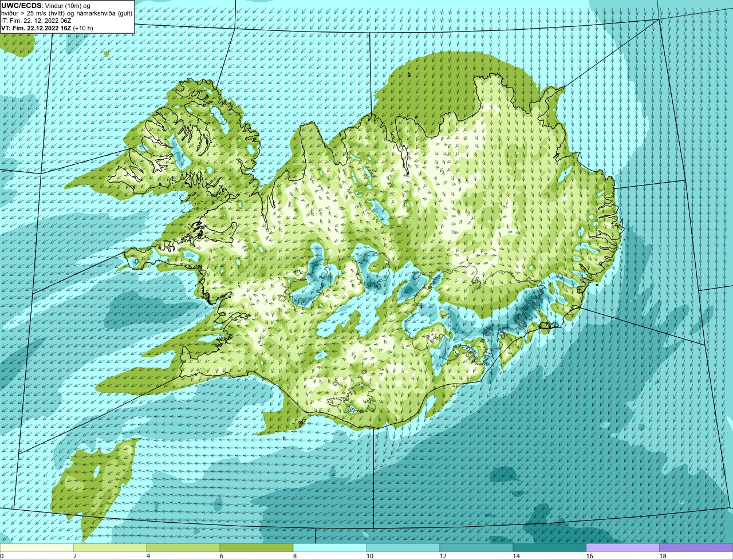Click the 14–16 m/s dark teal legend swatch
This screenshot has height=560, width=733.
[550, 548]
